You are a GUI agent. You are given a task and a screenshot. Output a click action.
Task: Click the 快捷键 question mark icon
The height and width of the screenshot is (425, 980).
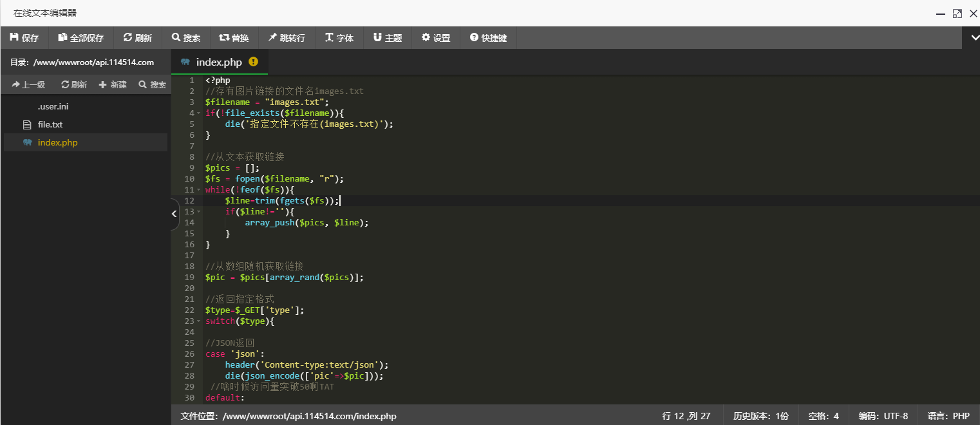pyautogui.click(x=474, y=37)
